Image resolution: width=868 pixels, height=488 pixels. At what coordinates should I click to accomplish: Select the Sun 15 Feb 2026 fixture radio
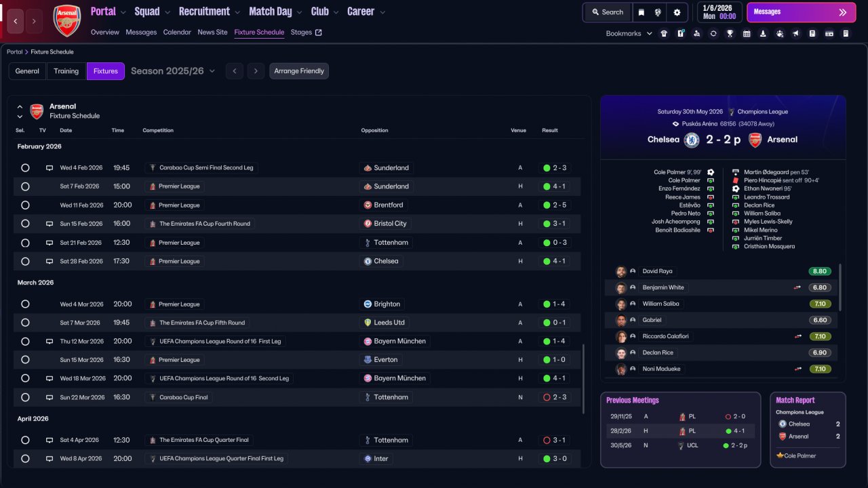25,224
